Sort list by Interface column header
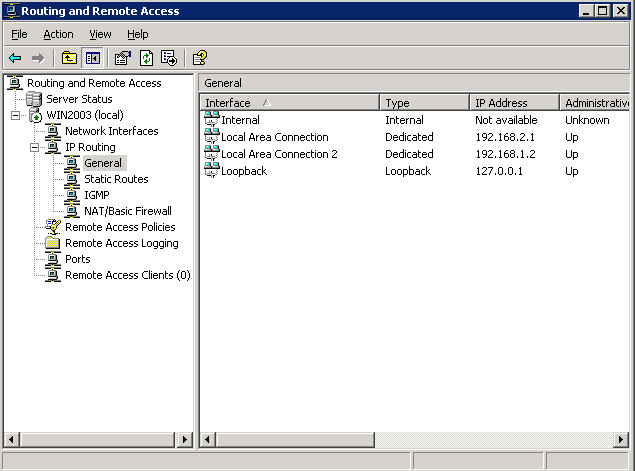The image size is (635, 471). pyautogui.click(x=290, y=103)
